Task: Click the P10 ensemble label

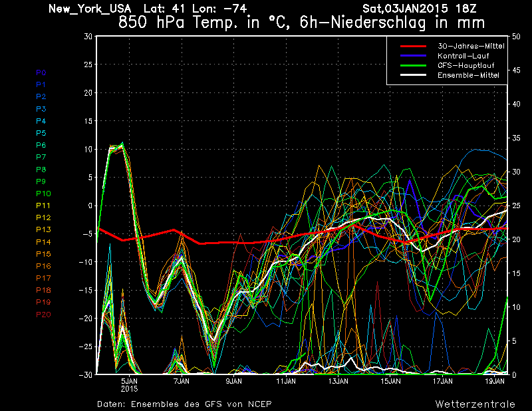Action: (43, 194)
